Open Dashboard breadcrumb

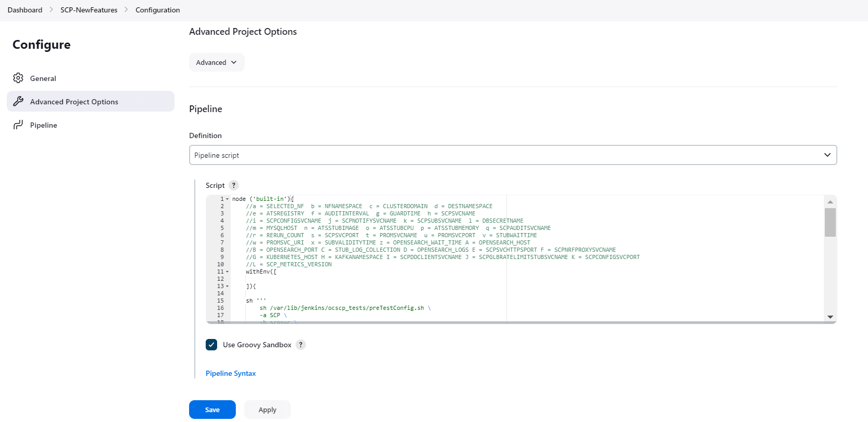pyautogui.click(x=25, y=10)
